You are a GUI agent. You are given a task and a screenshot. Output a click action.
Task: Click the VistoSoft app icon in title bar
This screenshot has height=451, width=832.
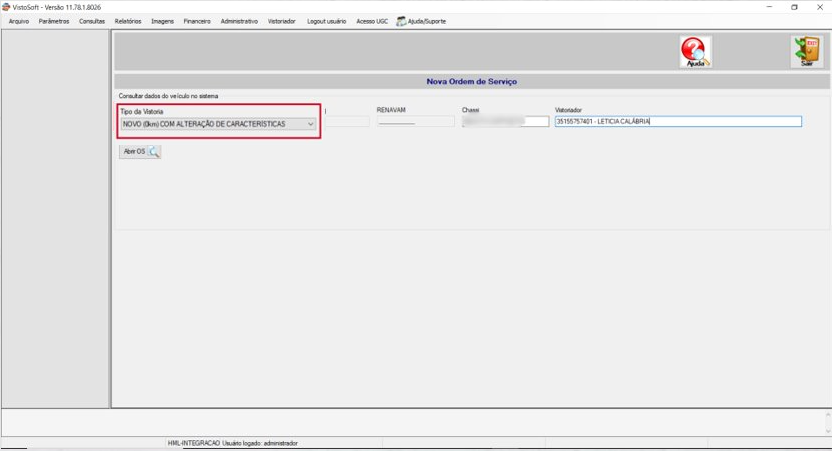pos(6,7)
